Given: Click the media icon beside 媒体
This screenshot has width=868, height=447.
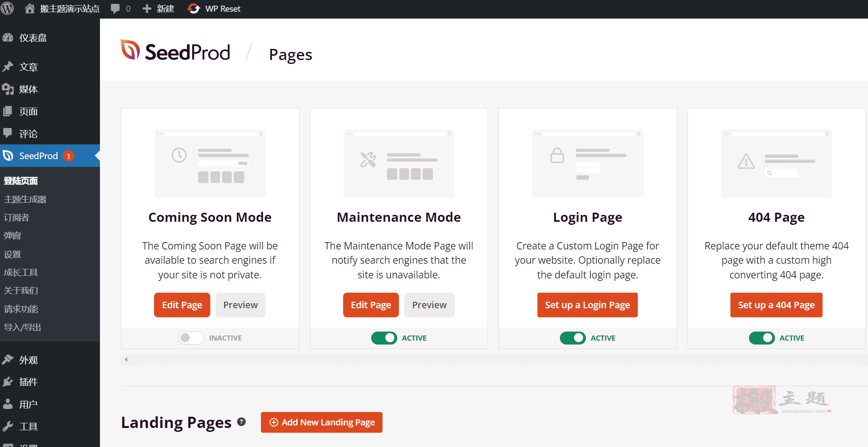Looking at the screenshot, I should (x=8, y=89).
